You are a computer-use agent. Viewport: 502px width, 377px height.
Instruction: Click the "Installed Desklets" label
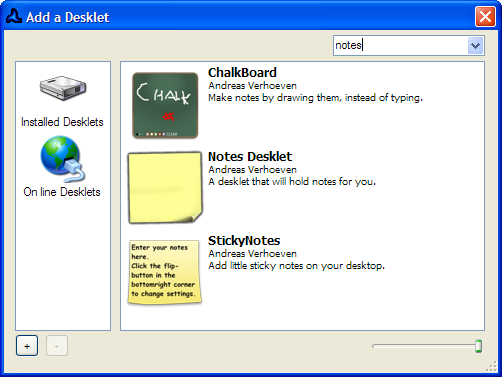coord(62,122)
